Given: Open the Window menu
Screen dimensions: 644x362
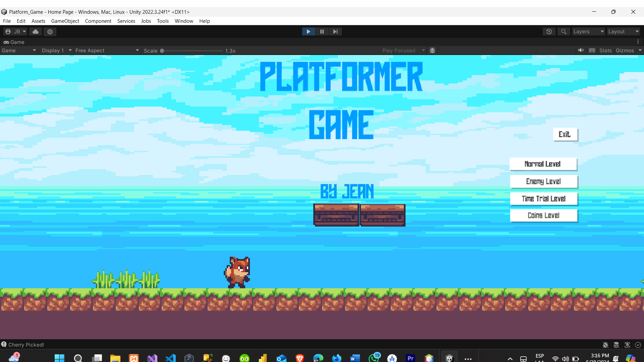Looking at the screenshot, I should 184,21.
